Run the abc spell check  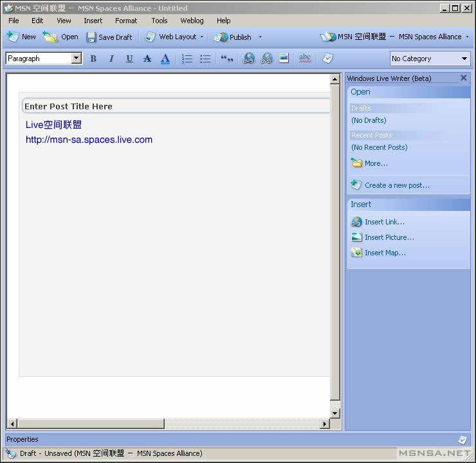click(305, 58)
